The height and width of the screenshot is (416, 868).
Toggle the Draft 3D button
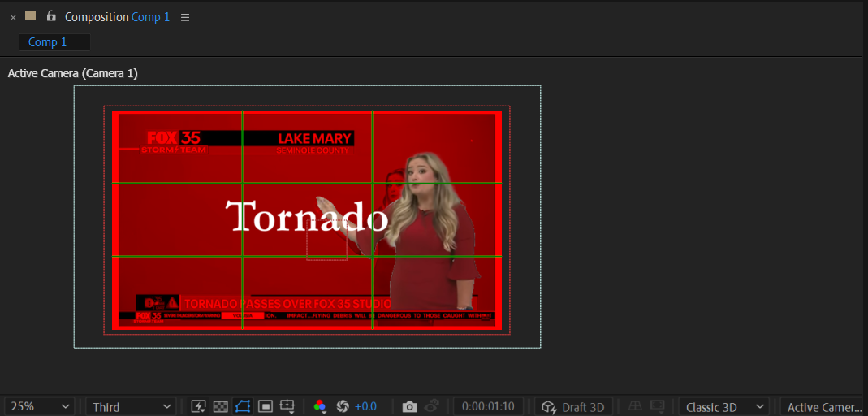click(x=573, y=407)
